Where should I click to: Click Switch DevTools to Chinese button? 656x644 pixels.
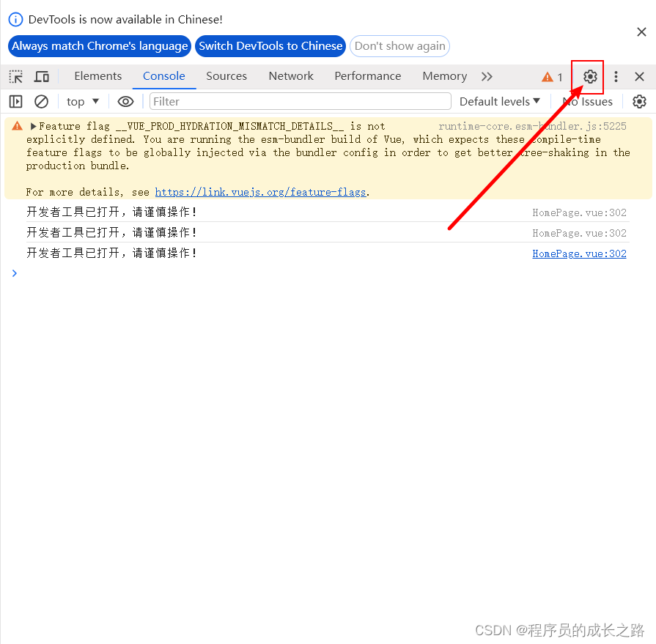[x=270, y=46]
